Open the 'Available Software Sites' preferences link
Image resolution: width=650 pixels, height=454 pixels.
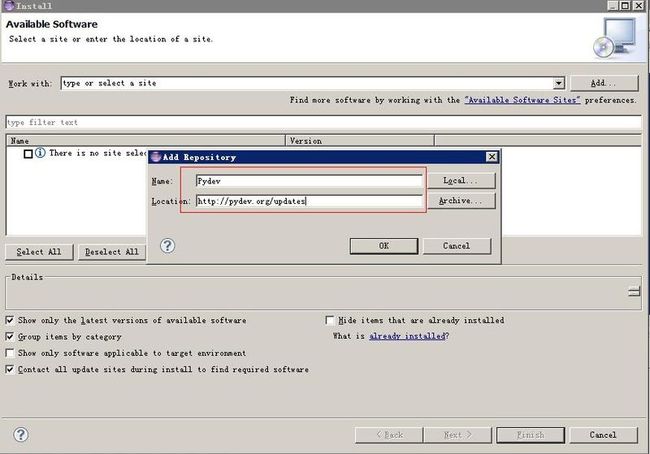click(x=522, y=100)
